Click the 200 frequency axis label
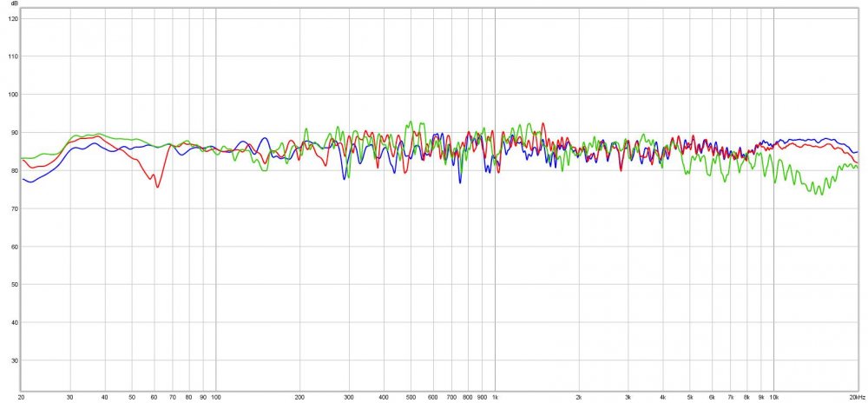Image resolution: width=868 pixels, height=403 pixels. click(300, 398)
